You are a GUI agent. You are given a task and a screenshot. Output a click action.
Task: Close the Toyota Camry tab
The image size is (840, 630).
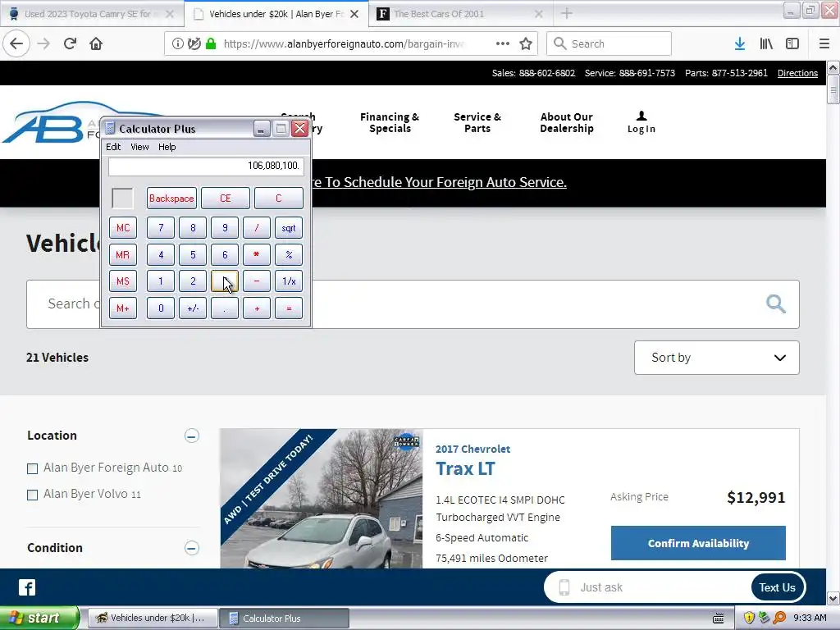click(170, 14)
